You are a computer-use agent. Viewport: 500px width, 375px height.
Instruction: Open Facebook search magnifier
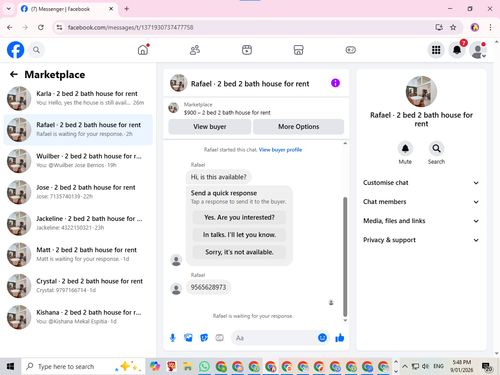pos(36,50)
